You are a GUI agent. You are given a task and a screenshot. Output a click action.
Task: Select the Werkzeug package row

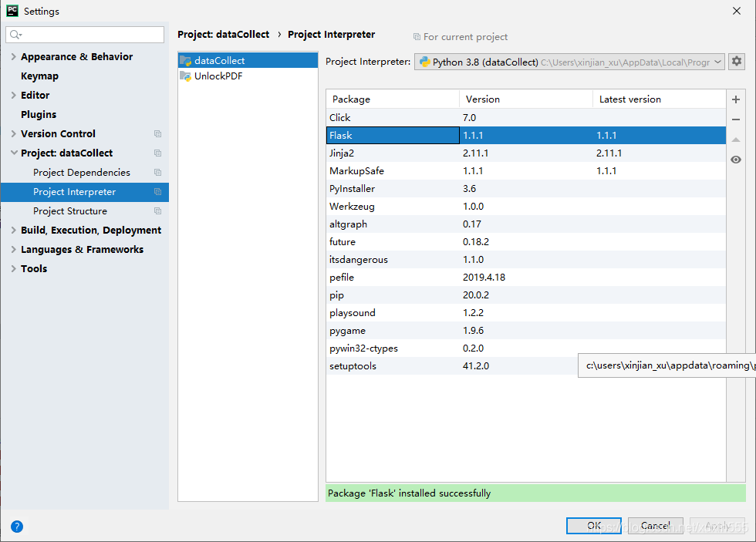pyautogui.click(x=526, y=206)
